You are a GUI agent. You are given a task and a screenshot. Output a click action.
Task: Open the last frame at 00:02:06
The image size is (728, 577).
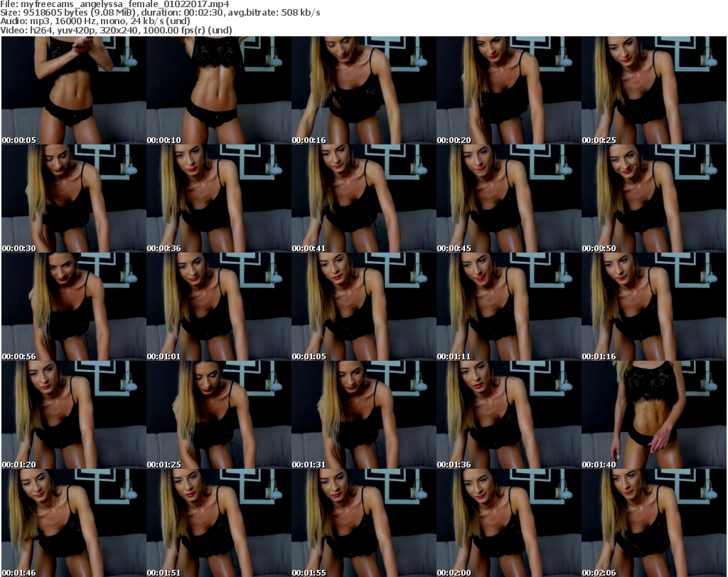[654, 523]
